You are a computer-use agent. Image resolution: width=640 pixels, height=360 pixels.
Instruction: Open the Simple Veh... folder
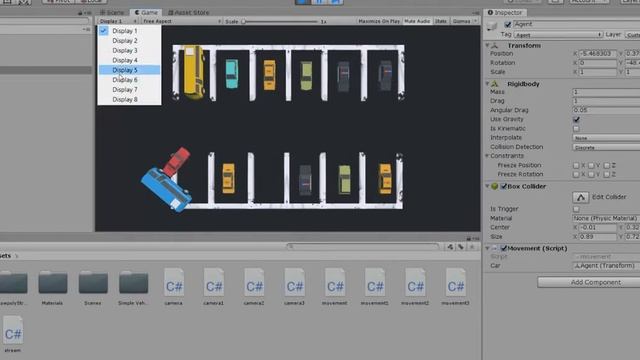coord(133,287)
